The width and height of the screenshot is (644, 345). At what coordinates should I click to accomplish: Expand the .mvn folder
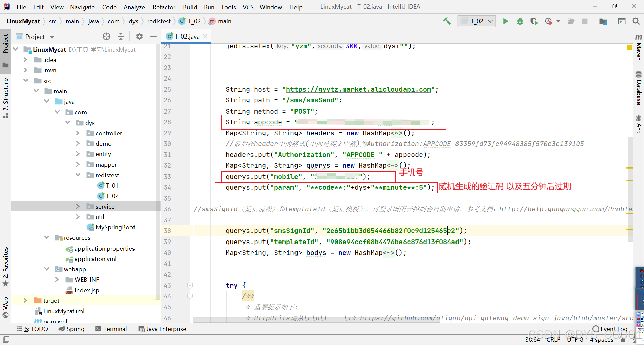pyautogui.click(x=25, y=70)
